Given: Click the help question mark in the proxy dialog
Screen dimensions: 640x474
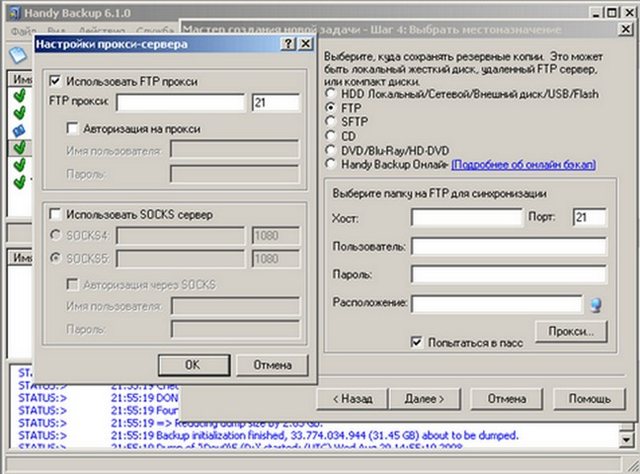Looking at the screenshot, I should [288, 44].
